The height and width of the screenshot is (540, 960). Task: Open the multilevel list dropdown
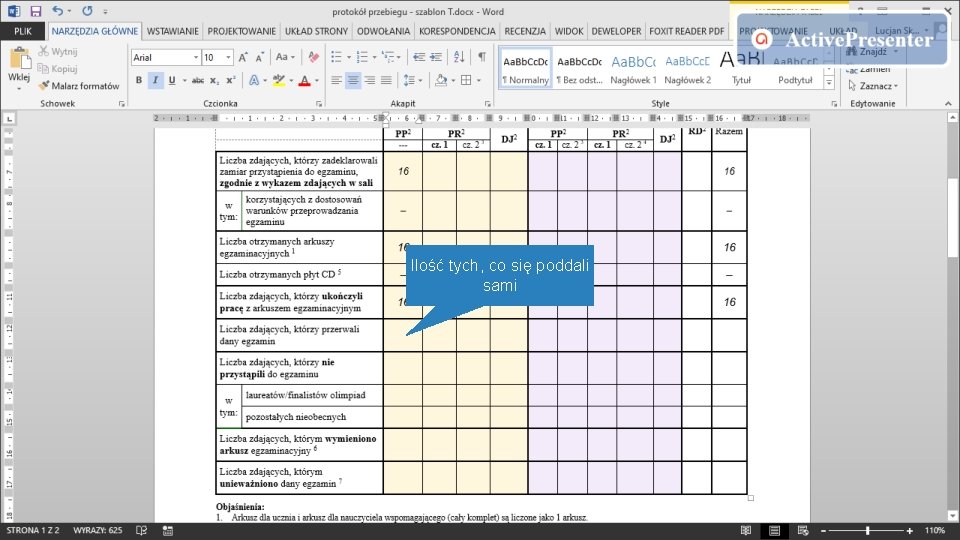click(390, 57)
